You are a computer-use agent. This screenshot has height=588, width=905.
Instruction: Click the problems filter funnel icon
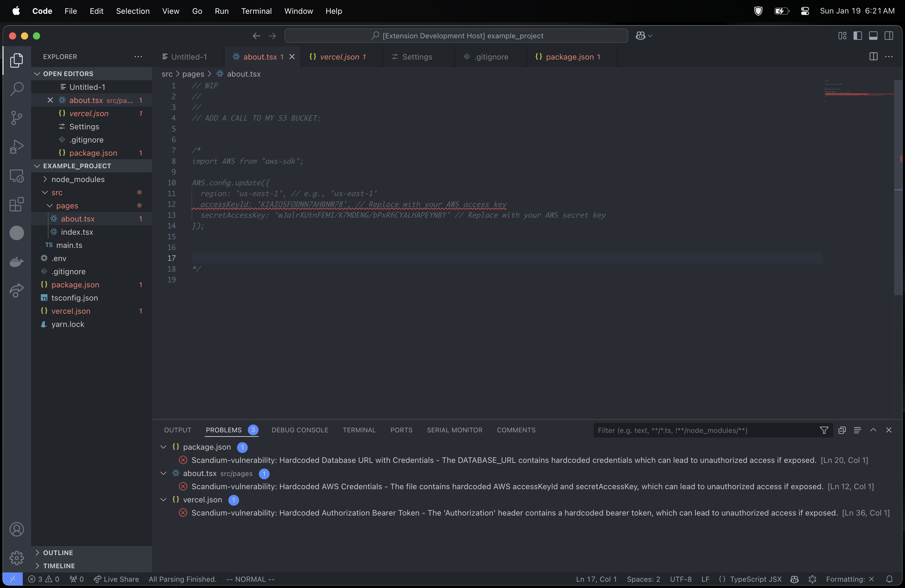(x=824, y=430)
